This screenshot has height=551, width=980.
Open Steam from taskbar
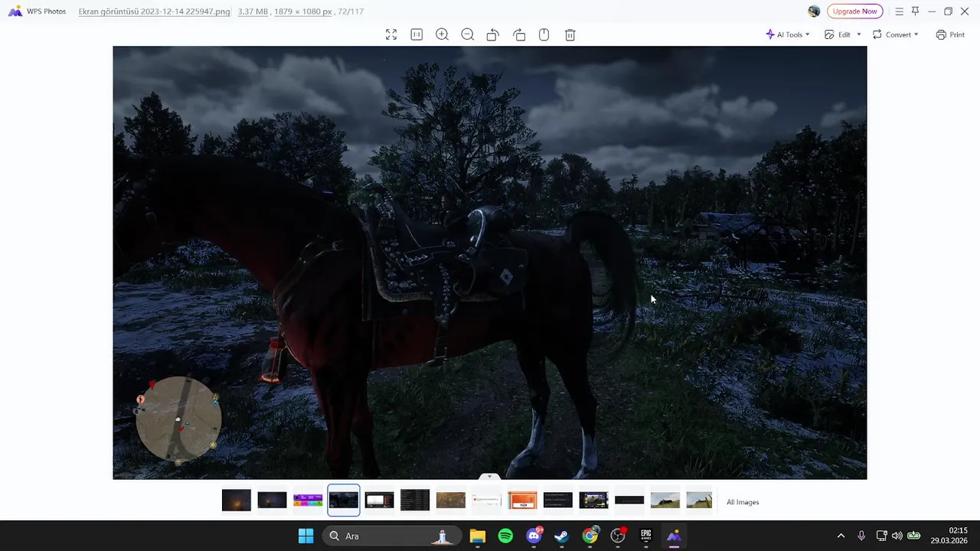(x=562, y=536)
